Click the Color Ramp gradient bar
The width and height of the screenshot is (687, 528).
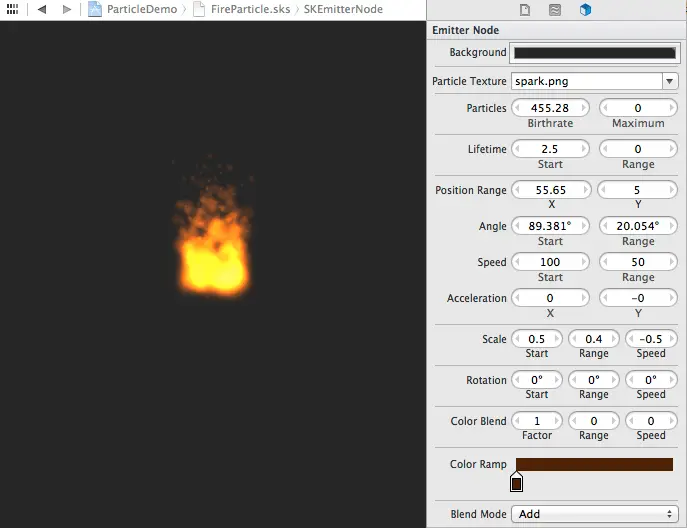[594, 464]
